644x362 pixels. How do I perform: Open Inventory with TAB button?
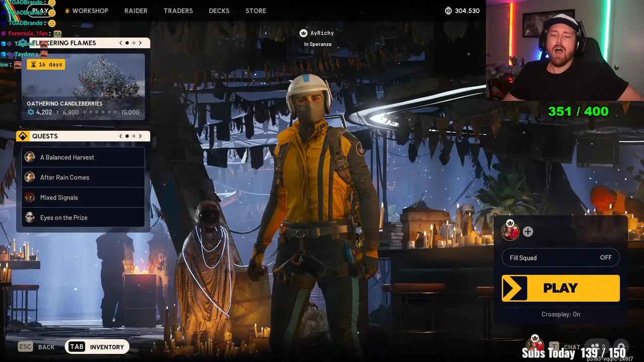click(97, 347)
